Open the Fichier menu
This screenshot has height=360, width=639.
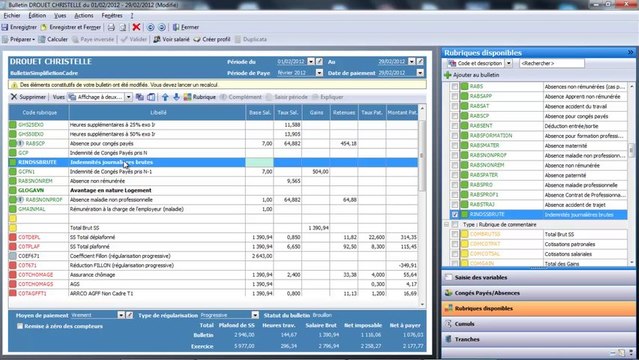(12, 15)
